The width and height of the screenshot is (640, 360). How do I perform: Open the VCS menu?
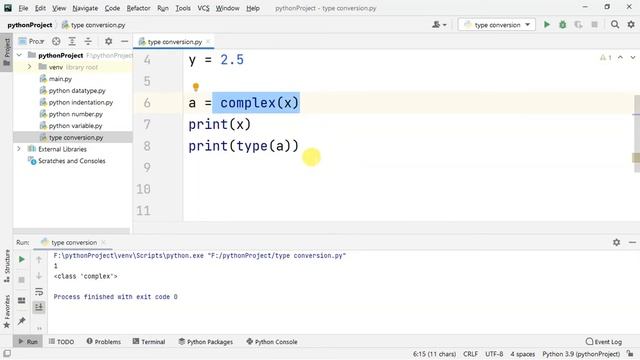pos(203,8)
